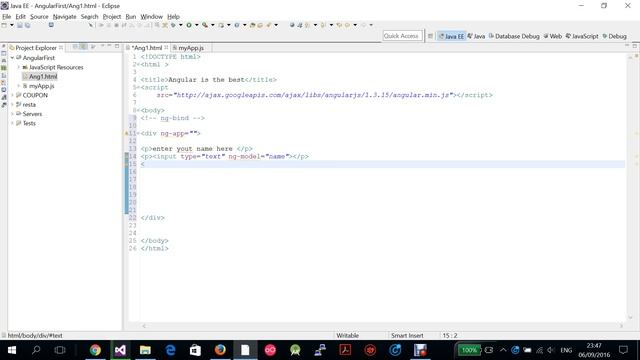Switch to the JavaScript perspective

click(x=582, y=36)
